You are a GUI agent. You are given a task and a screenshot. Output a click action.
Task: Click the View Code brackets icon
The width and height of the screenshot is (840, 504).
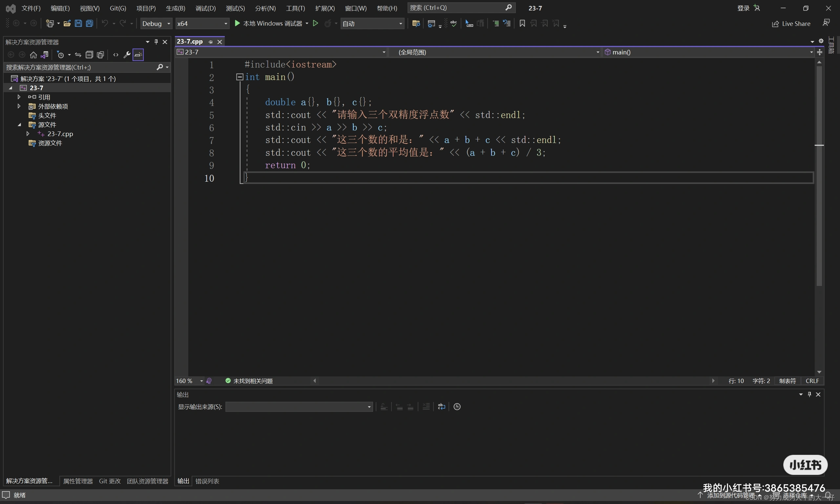(116, 55)
